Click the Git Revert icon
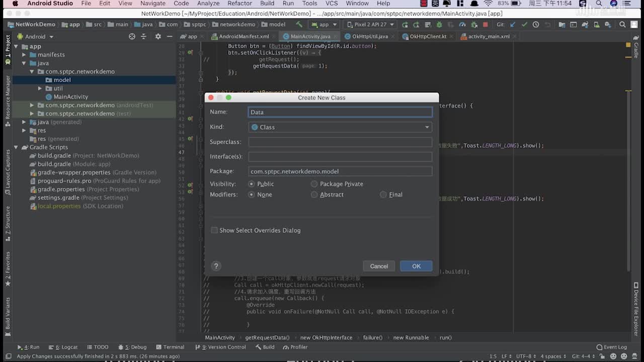Screen dimensions: 644x362 pos(548,24)
